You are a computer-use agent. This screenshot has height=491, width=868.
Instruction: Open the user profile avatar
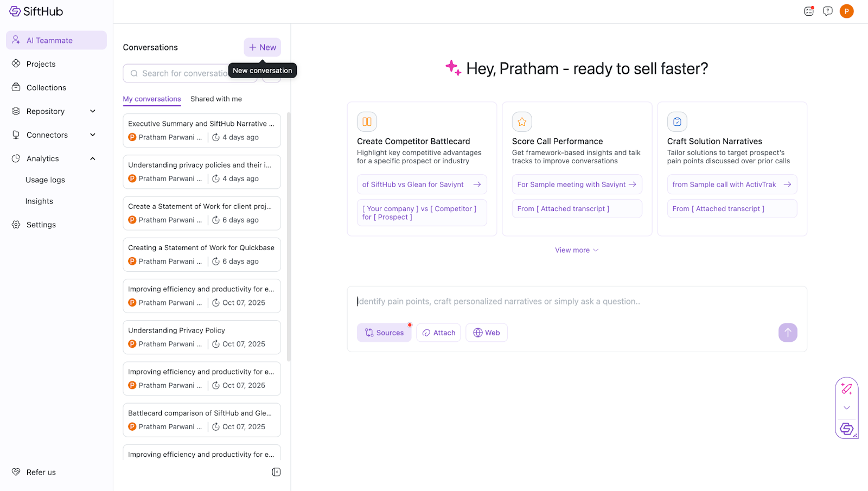point(846,11)
